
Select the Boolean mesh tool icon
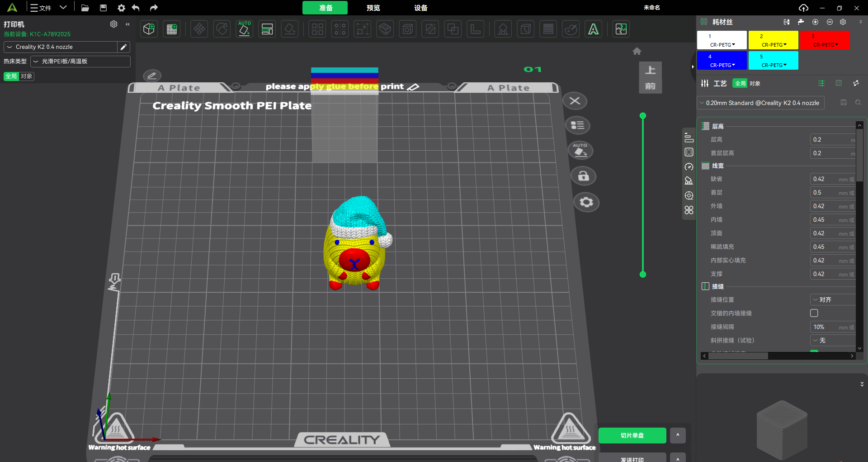[453, 29]
